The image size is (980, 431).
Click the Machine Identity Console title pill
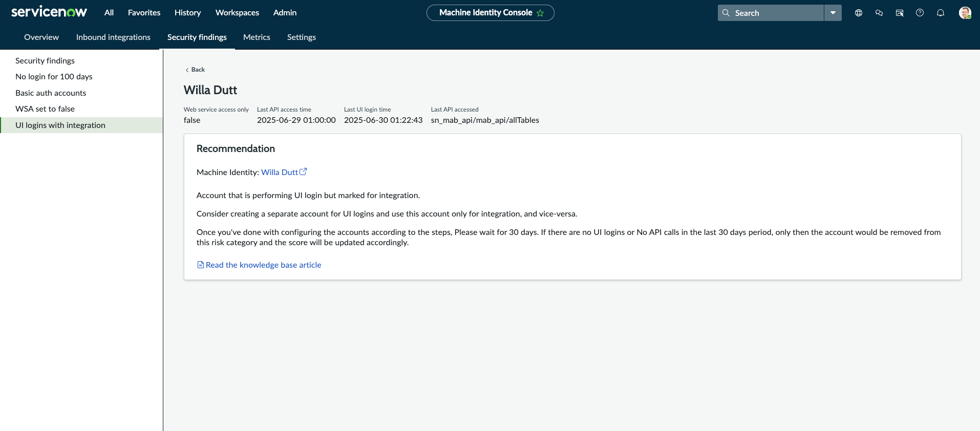(x=490, y=13)
